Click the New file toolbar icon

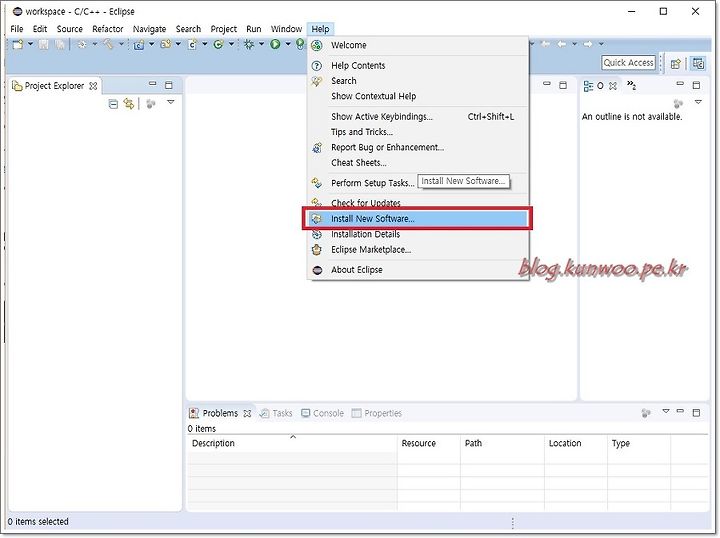click(x=18, y=45)
